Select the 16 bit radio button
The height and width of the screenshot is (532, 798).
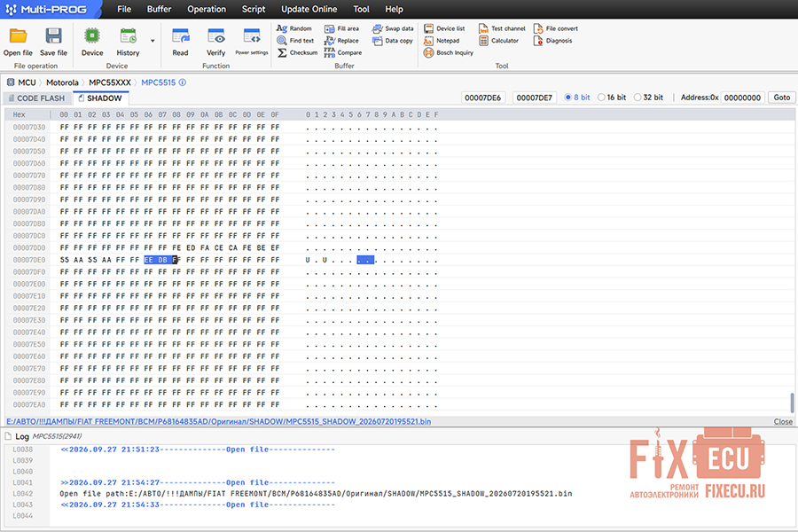(601, 98)
